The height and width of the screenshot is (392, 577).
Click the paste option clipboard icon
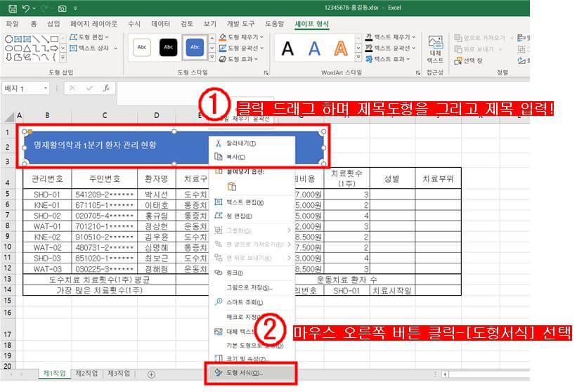[232, 186]
